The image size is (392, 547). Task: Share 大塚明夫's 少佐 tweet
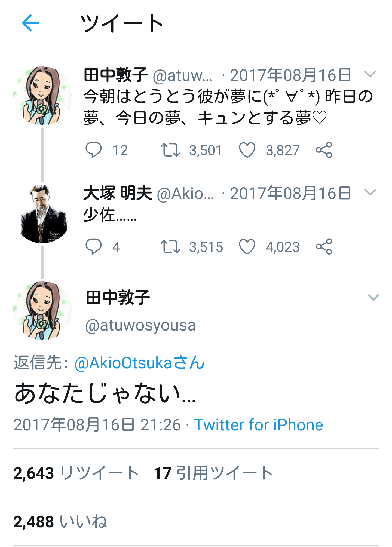(324, 246)
